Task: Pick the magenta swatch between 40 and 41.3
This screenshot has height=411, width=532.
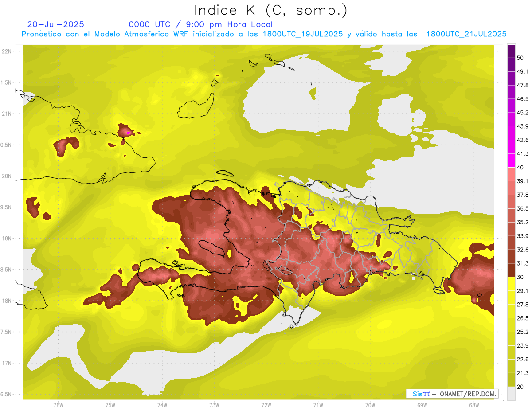Action: tap(512, 160)
